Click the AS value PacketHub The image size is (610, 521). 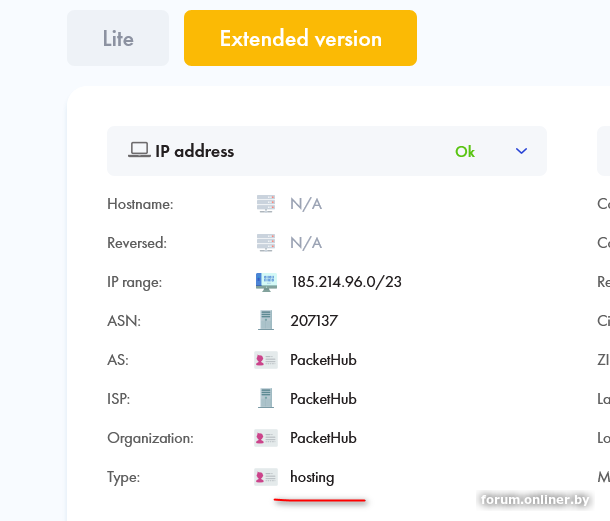tap(323, 360)
